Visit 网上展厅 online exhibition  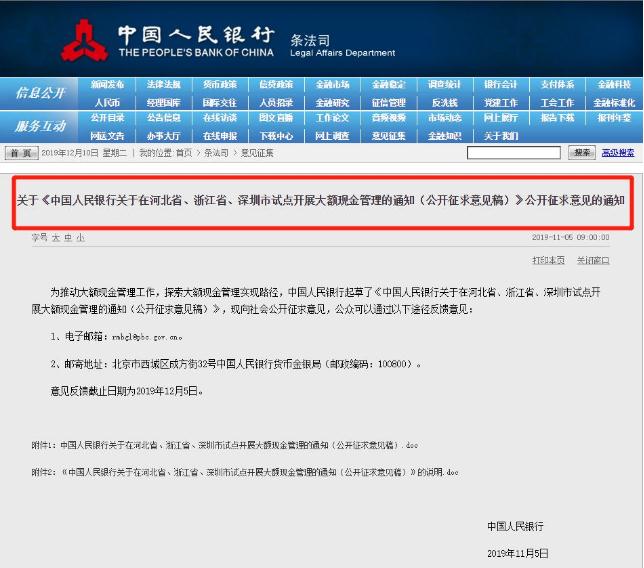501,118
